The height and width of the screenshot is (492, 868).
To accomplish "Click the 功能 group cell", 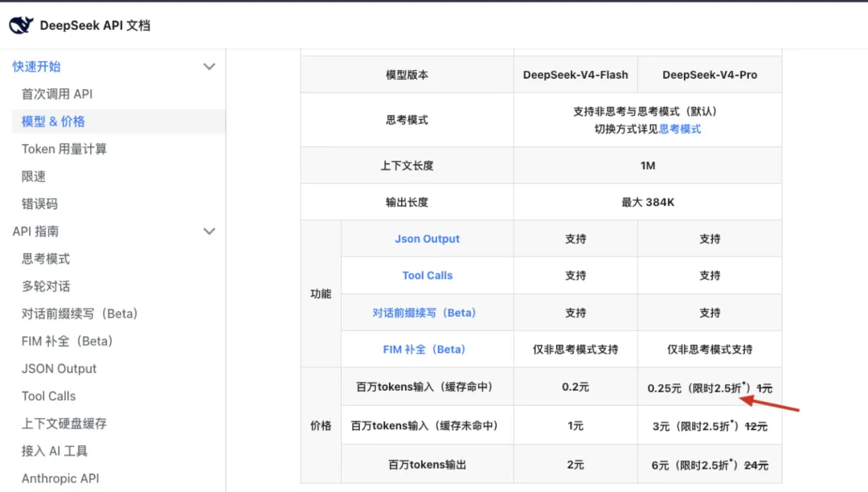I will click(321, 294).
